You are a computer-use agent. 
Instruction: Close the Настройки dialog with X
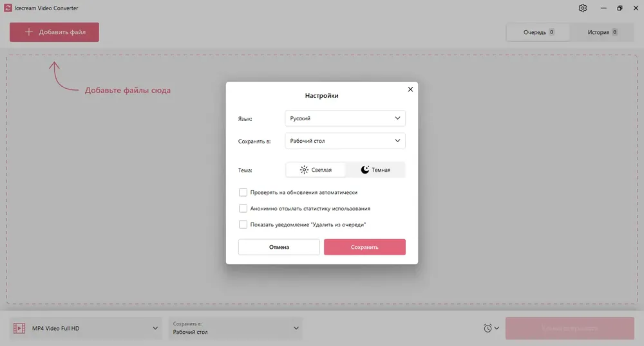[410, 89]
